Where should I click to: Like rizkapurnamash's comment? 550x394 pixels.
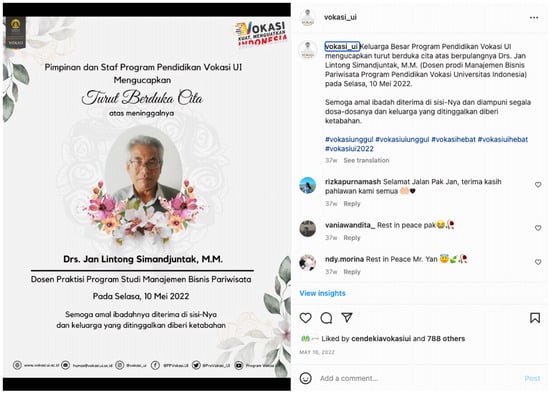tap(538, 185)
